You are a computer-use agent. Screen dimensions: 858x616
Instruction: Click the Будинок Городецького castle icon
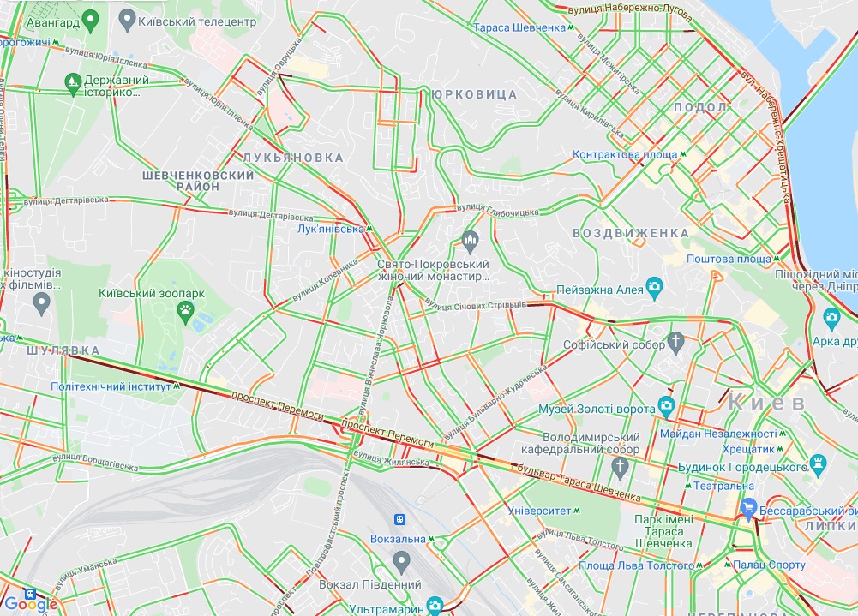click(818, 465)
